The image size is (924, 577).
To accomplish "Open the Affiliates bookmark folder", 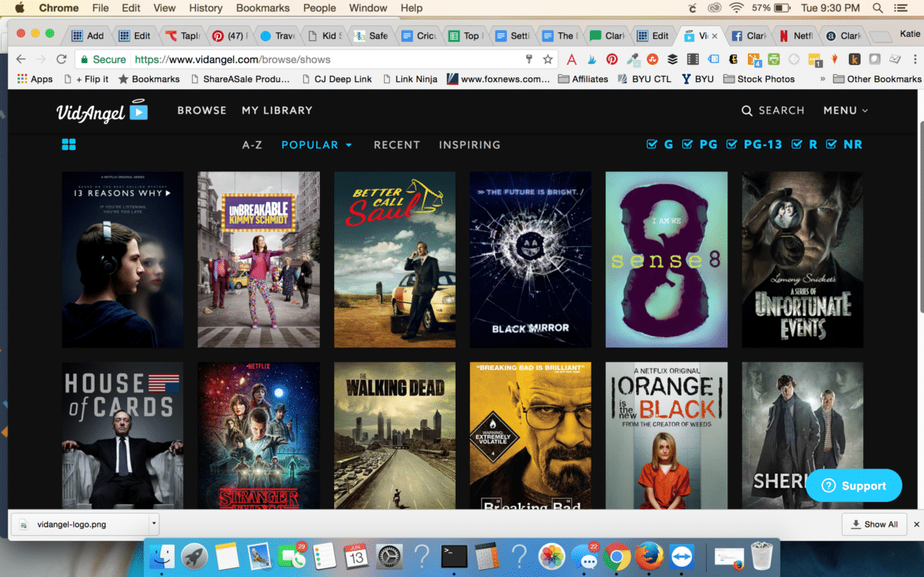I will [583, 79].
